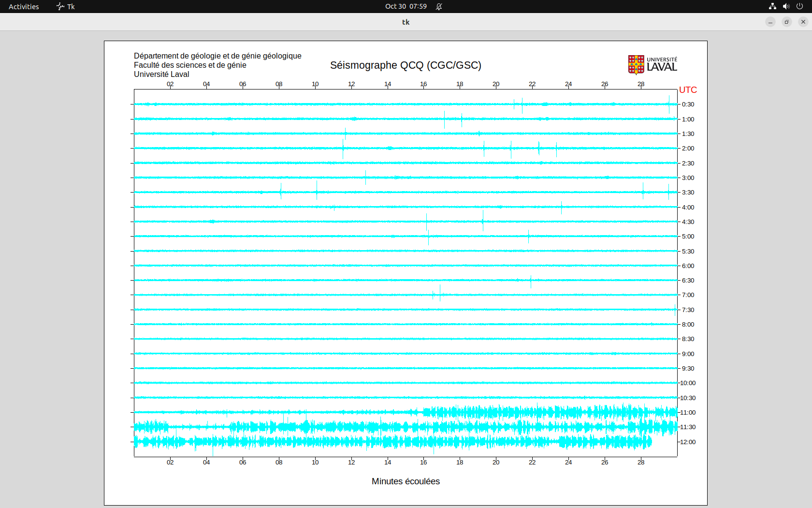Click the volume speaker icon
The image size is (812, 508).
click(786, 6)
